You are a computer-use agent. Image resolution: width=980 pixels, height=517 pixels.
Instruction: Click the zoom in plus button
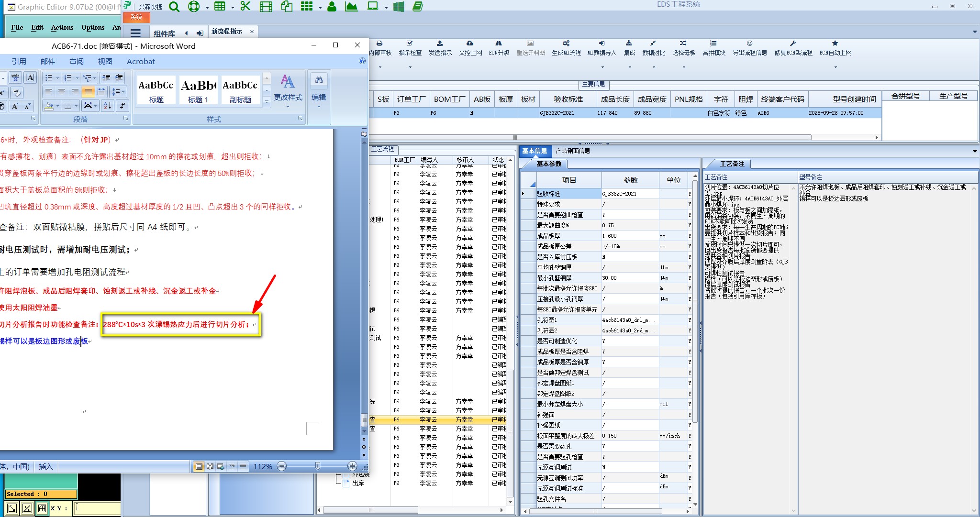point(352,466)
